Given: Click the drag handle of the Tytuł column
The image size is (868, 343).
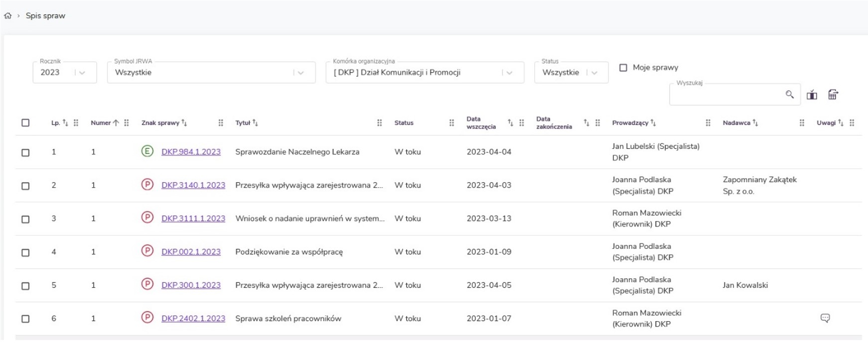Looking at the screenshot, I should (379, 123).
